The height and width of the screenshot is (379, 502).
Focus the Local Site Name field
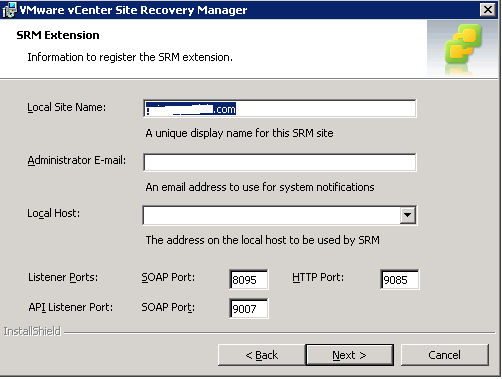pos(280,109)
